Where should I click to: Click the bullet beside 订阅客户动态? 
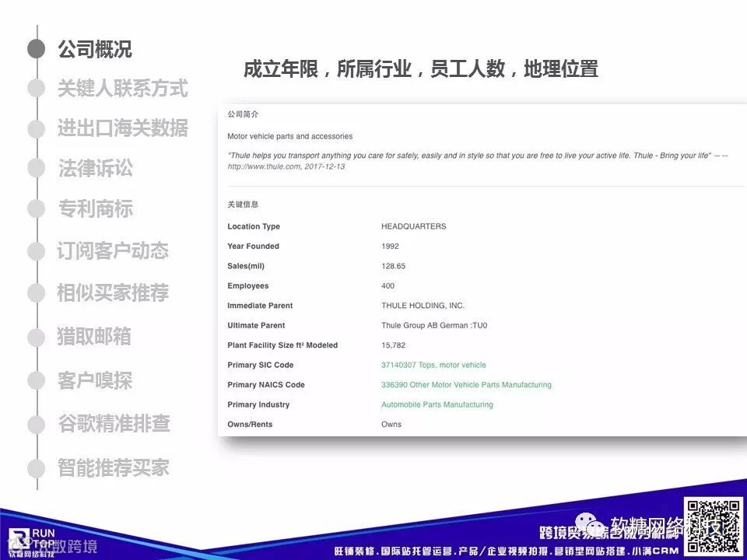(37, 251)
